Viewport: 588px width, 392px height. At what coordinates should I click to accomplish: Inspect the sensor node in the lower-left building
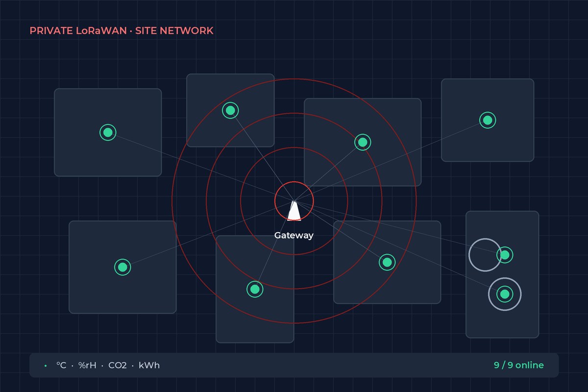click(x=122, y=267)
